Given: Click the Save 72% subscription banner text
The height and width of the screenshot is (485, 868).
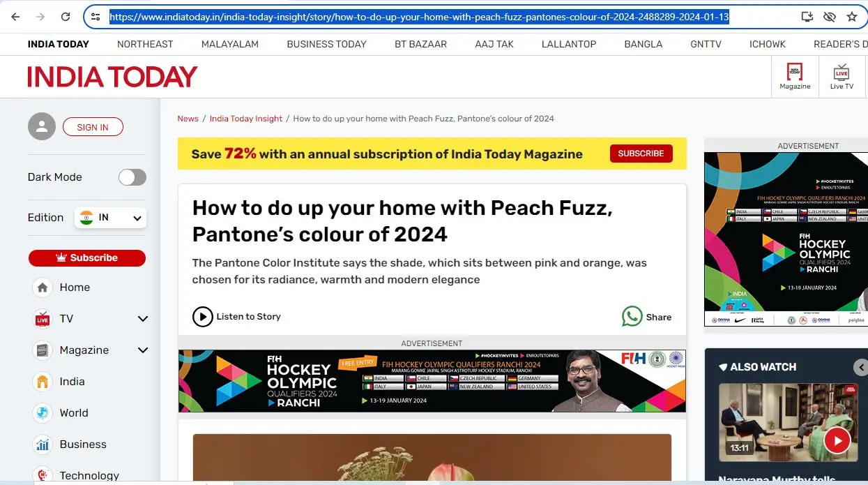Looking at the screenshot, I should point(387,154).
